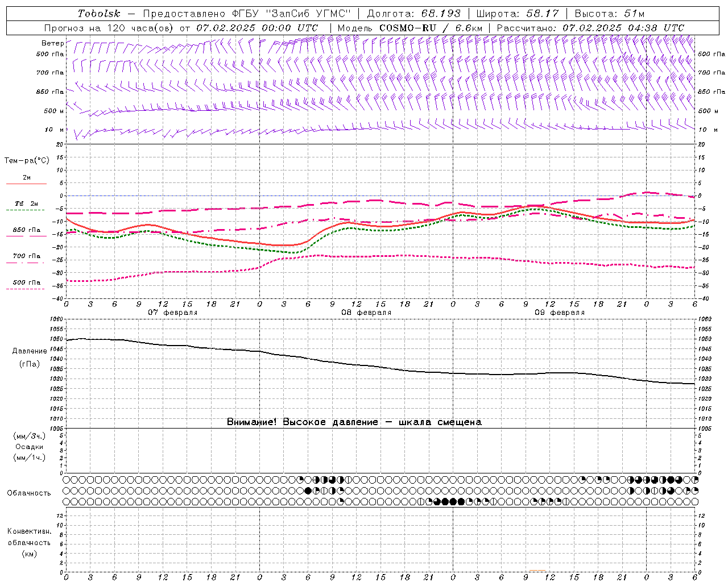Screen dimensions: 728x582
Task: Click the '07 февраля' date label
Action: [x=173, y=313]
